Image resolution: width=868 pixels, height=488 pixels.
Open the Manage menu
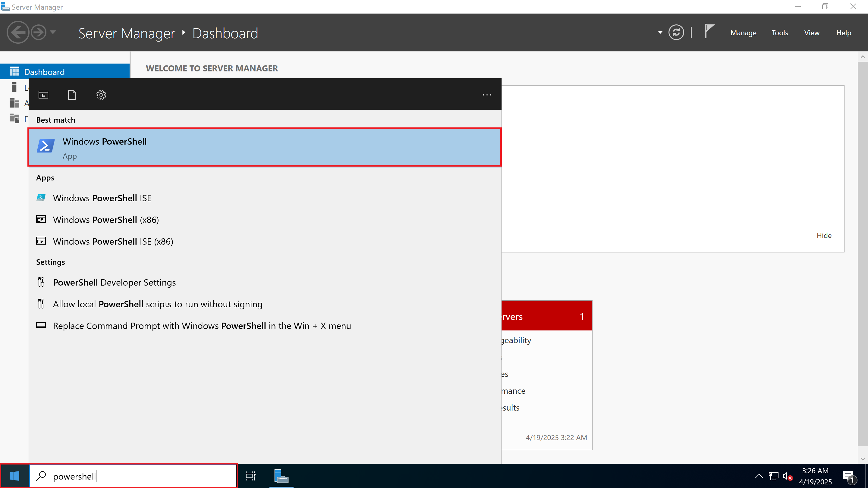tap(743, 33)
